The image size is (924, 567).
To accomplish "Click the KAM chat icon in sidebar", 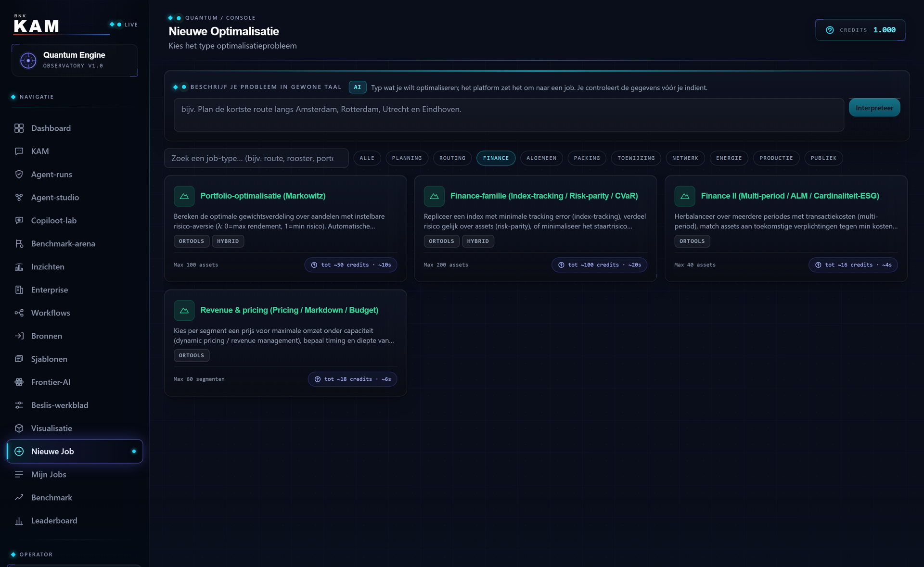I will coord(19,151).
